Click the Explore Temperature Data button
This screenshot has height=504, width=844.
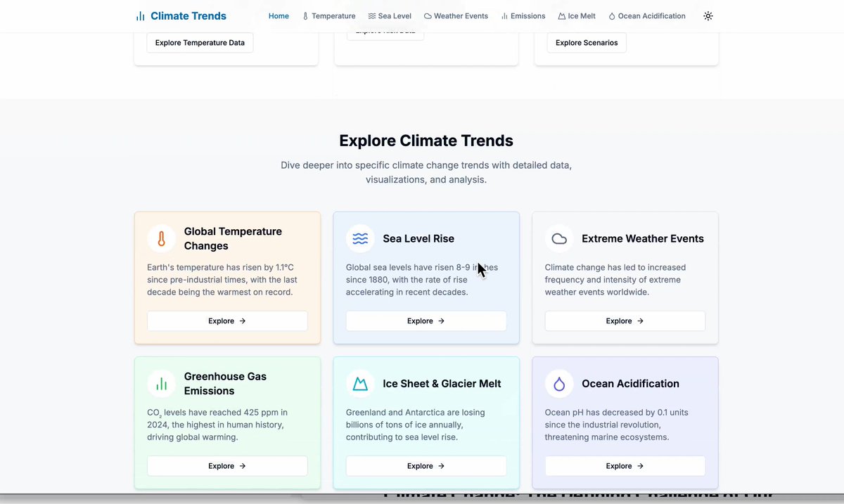(200, 43)
